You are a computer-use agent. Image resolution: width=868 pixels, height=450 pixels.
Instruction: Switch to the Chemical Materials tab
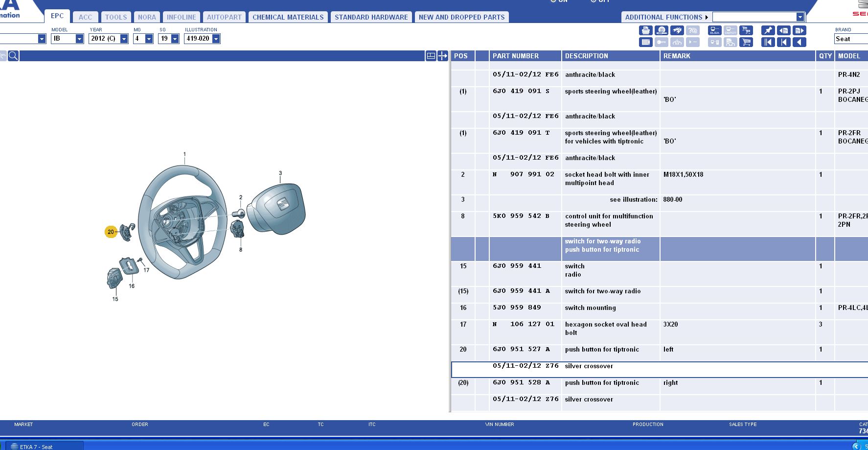pyautogui.click(x=288, y=17)
